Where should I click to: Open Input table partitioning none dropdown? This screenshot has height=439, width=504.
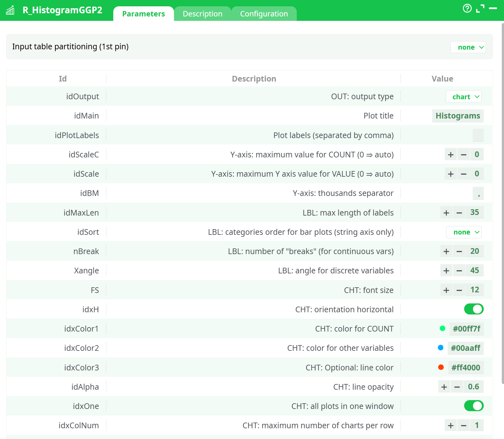click(468, 47)
